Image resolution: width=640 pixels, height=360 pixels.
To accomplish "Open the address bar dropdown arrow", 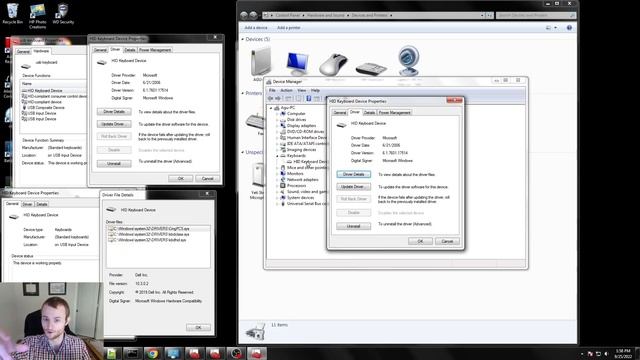I will click(482, 16).
